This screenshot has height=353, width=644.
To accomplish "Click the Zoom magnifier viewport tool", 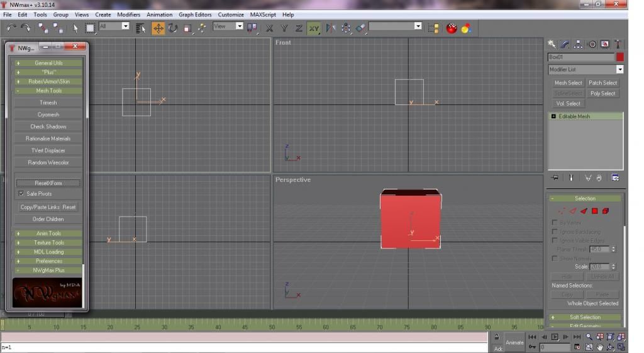I will coord(589,337).
